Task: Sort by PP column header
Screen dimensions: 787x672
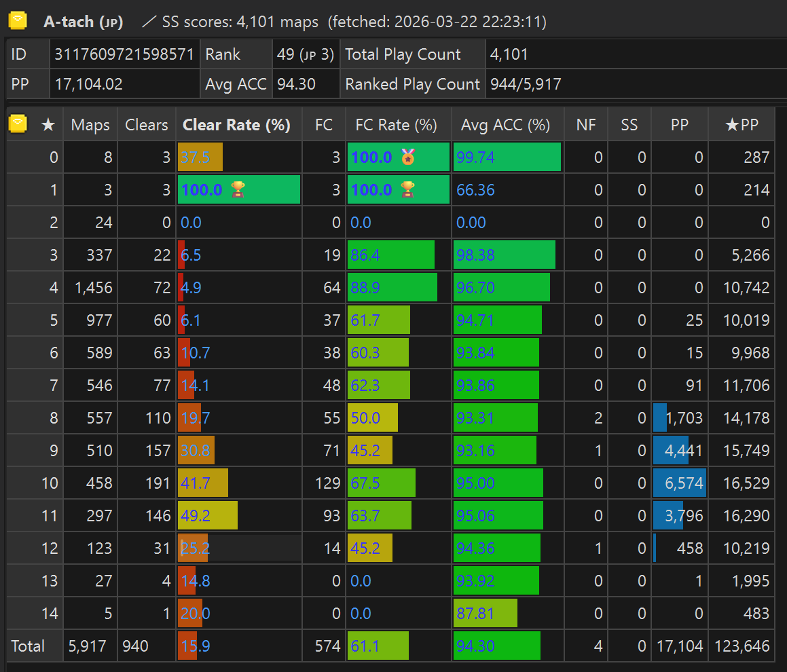Action: point(680,124)
